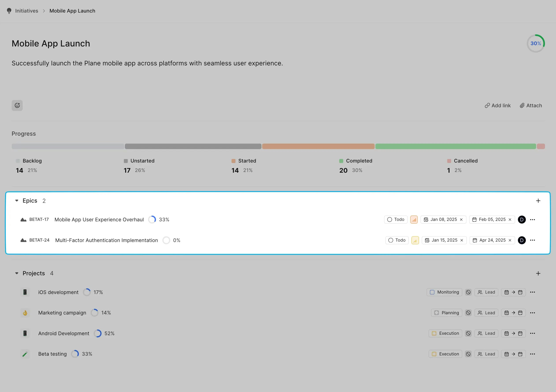This screenshot has width=556, height=392.
Task: Click the Attach button
Action: point(531,105)
